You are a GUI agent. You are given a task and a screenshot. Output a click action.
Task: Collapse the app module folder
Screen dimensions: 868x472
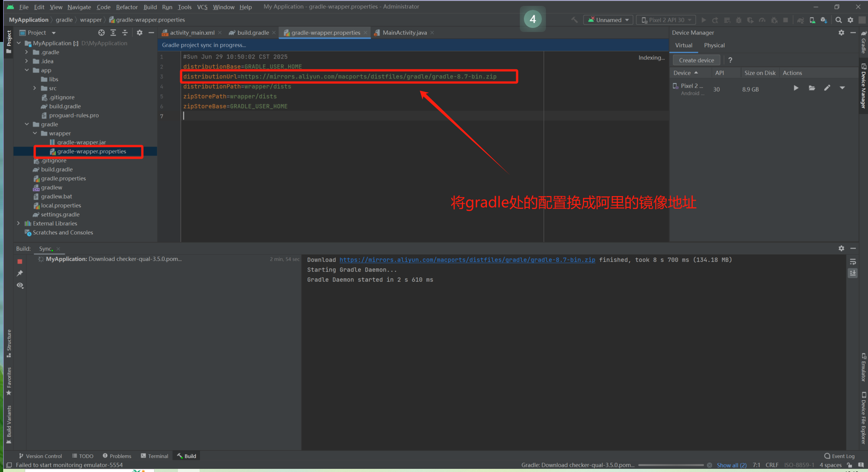pyautogui.click(x=27, y=70)
